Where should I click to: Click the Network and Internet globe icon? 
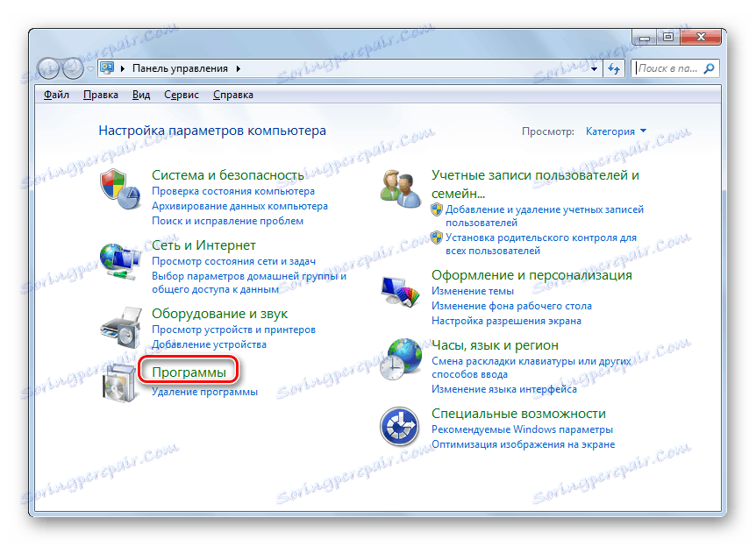120,260
